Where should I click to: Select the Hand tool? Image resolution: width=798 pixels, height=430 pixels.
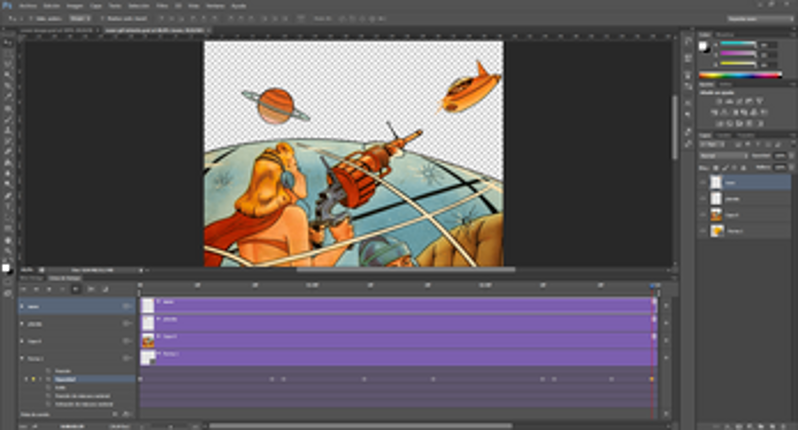pos(8,241)
